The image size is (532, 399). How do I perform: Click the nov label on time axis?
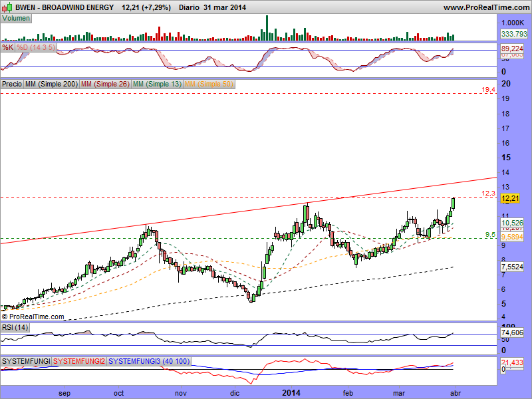[181, 393]
